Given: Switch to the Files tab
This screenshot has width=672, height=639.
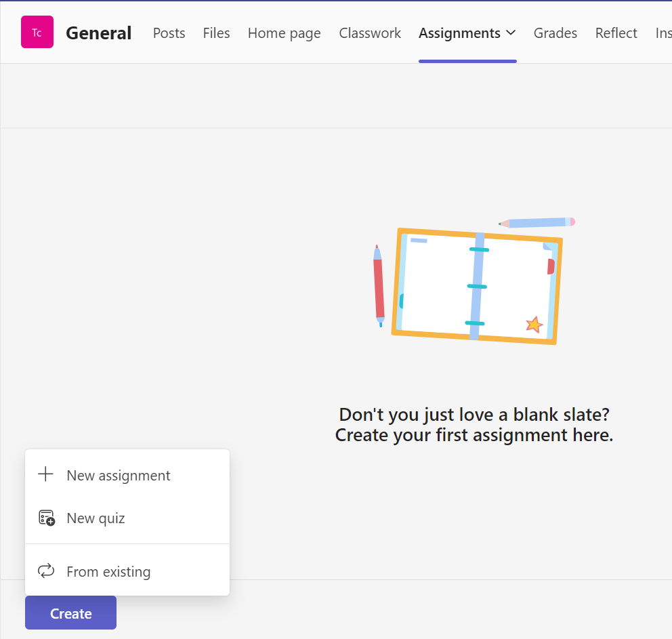Looking at the screenshot, I should coord(216,33).
